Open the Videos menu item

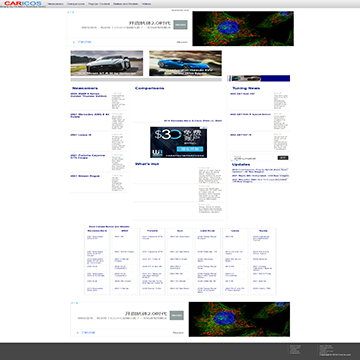pos(146,4)
